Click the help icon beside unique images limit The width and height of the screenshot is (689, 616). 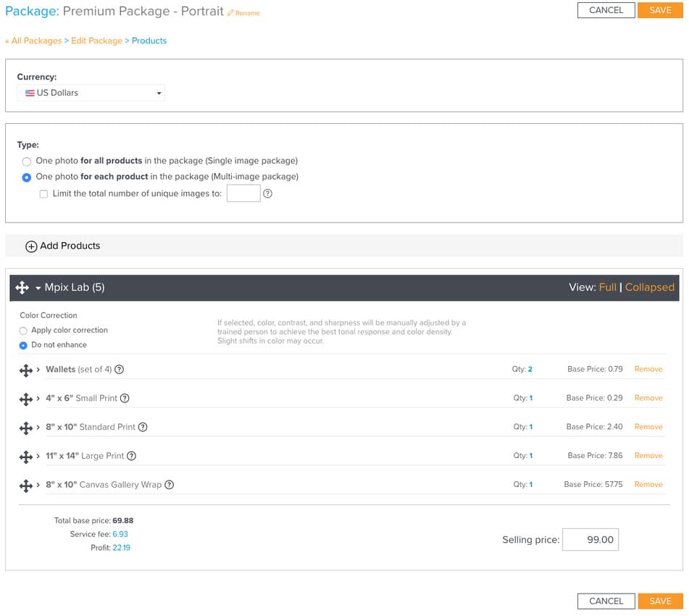pos(267,194)
